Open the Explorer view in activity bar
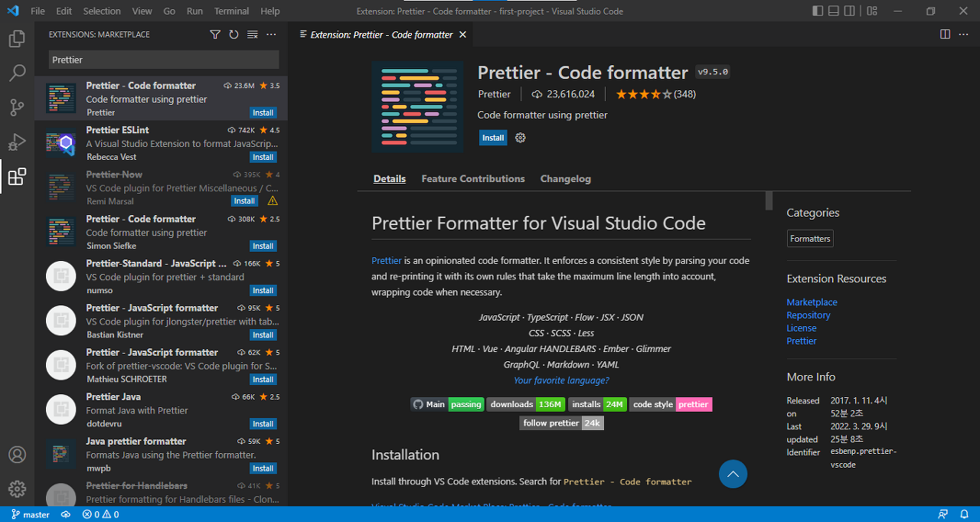Screen dimensions: 980x522 click(x=17, y=38)
